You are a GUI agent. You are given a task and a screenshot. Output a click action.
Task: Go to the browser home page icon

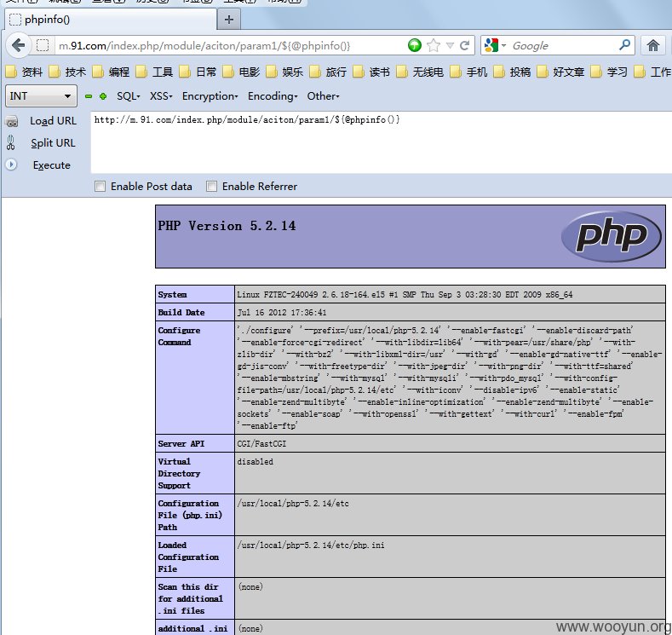pyautogui.click(x=652, y=45)
